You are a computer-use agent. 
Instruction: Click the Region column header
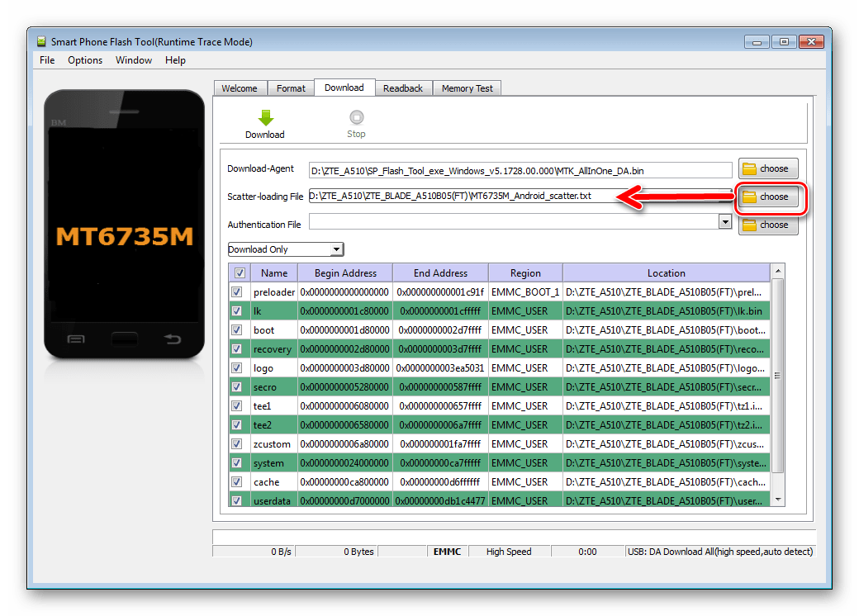[525, 272]
